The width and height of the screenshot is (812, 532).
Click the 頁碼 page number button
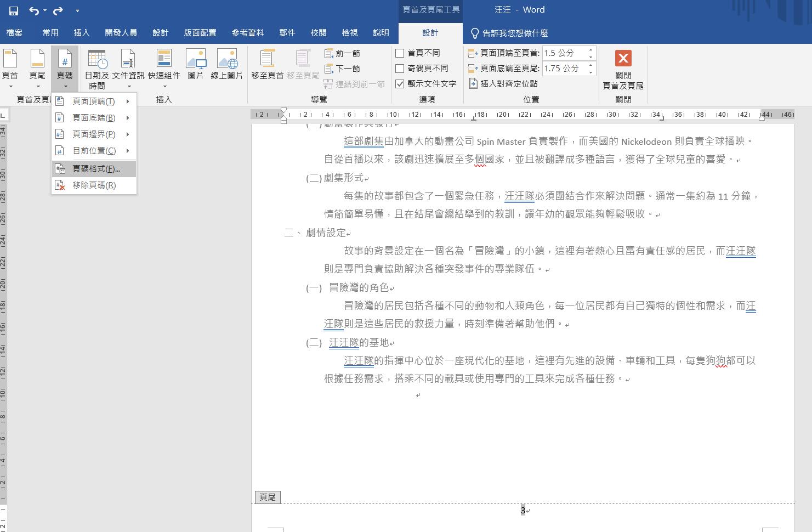(x=65, y=69)
